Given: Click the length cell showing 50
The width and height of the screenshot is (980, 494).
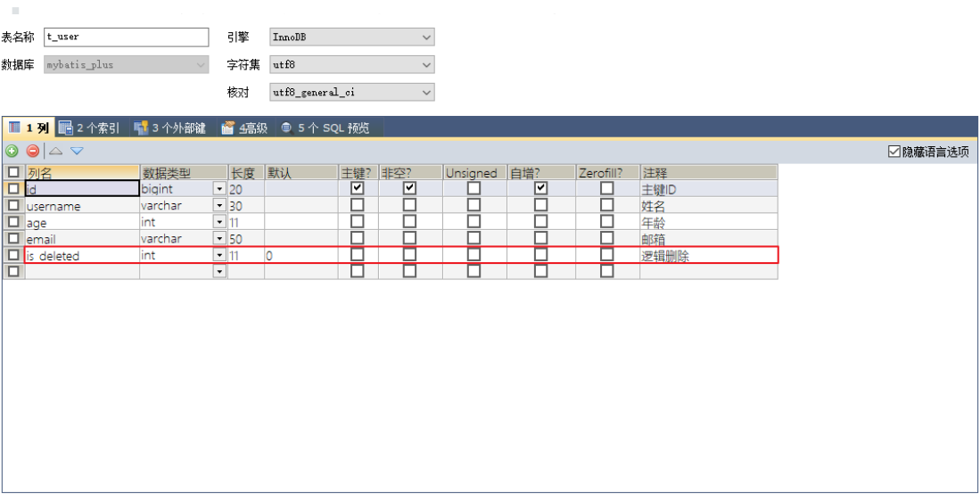Looking at the screenshot, I should [246, 238].
